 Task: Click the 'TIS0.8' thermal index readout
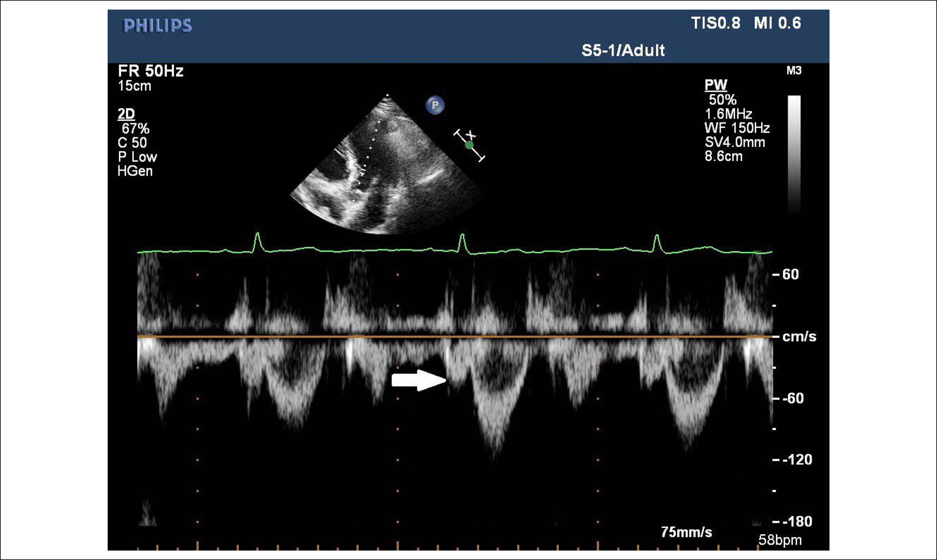point(716,23)
